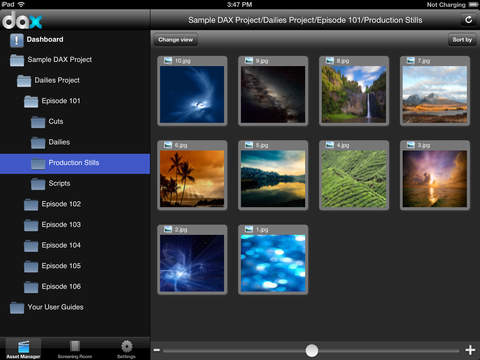Click the Episode 105 folder icon
The width and height of the screenshot is (480, 360).
31,266
